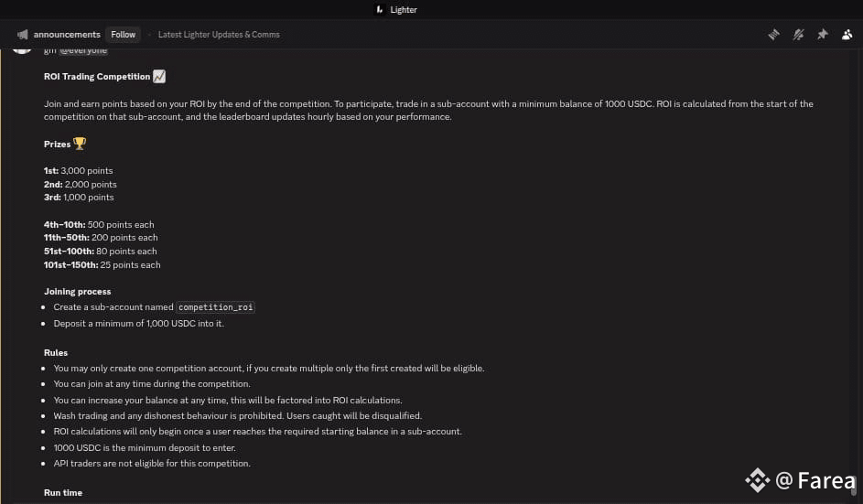This screenshot has height=504, width=863.
Task: Click the Wash trading prohibited rule
Action: coord(238,415)
